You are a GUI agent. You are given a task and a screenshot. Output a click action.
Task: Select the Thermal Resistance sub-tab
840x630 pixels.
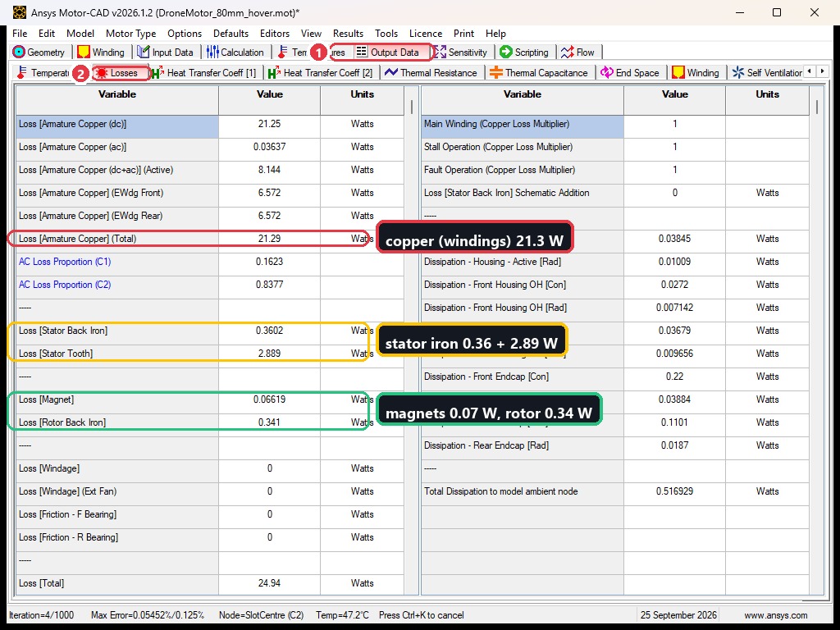coord(431,72)
